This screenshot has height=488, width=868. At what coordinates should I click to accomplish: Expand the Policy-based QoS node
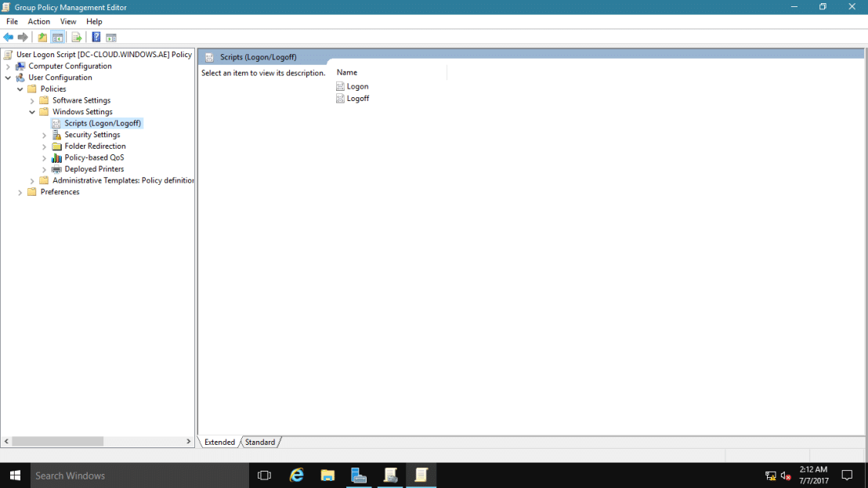pos(45,158)
